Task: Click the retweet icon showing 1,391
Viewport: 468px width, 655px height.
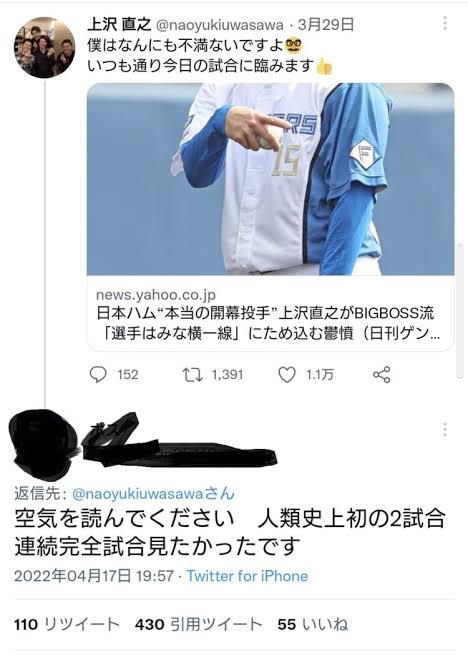Action: point(193,375)
